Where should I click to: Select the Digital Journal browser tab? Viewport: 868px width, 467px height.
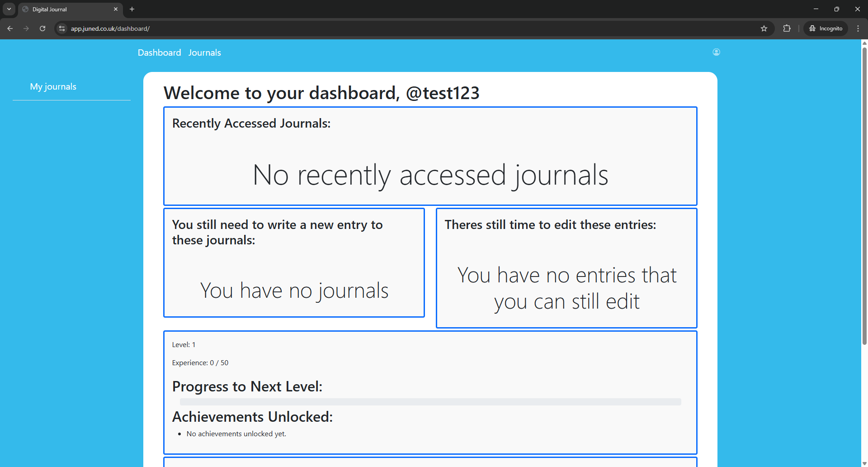click(70, 9)
